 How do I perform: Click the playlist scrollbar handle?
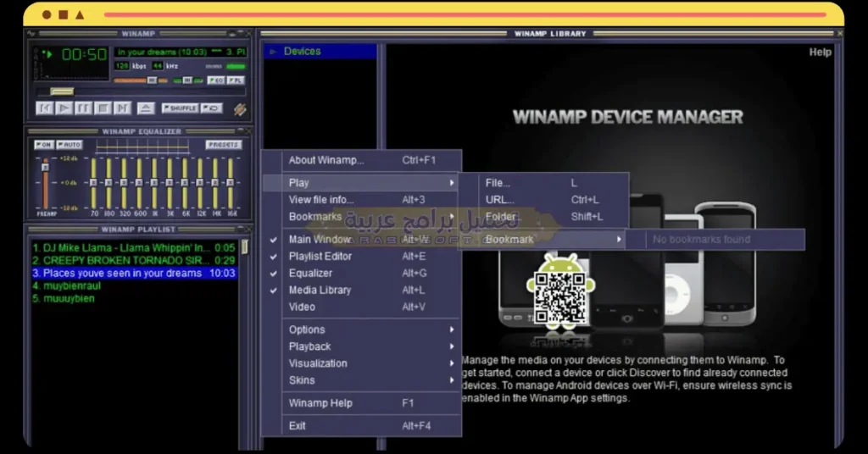click(x=244, y=246)
